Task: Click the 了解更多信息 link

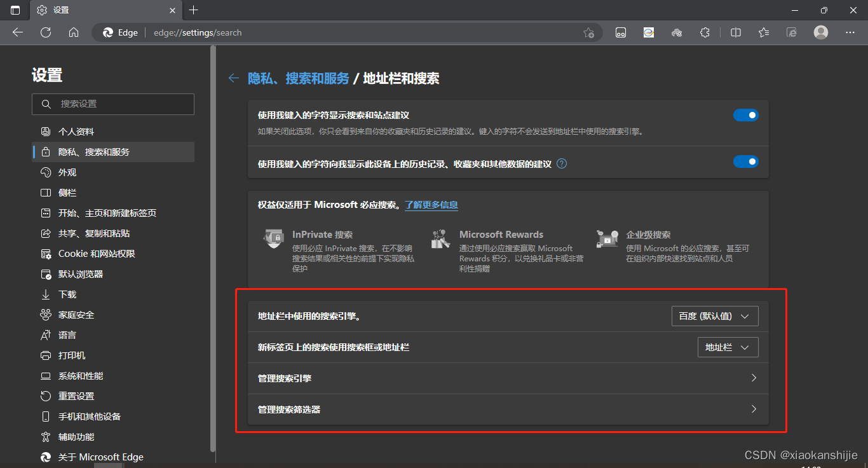Action: click(431, 205)
